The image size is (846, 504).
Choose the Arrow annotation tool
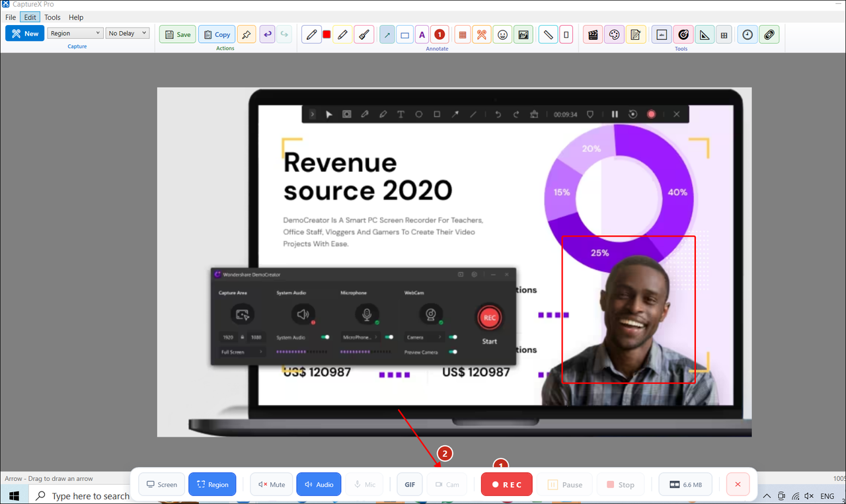pos(387,34)
